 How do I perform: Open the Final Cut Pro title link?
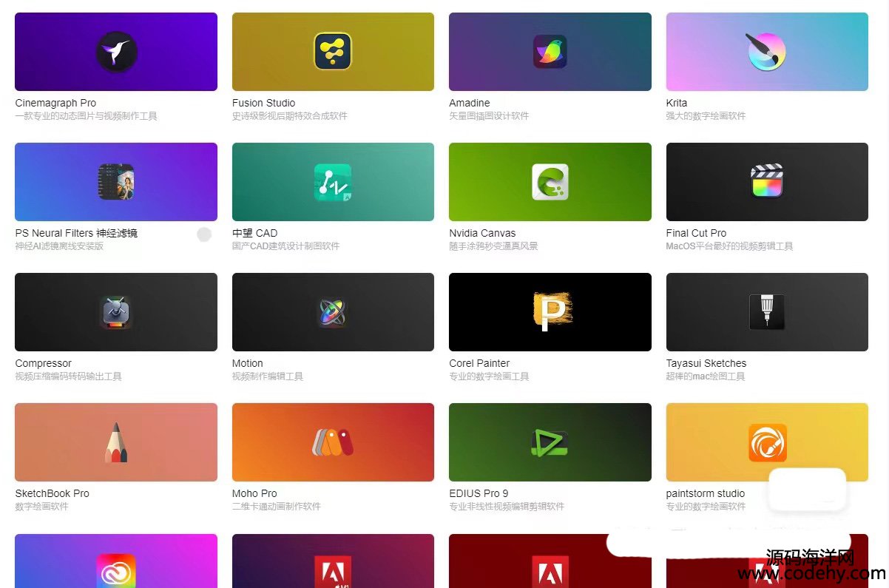pos(696,233)
